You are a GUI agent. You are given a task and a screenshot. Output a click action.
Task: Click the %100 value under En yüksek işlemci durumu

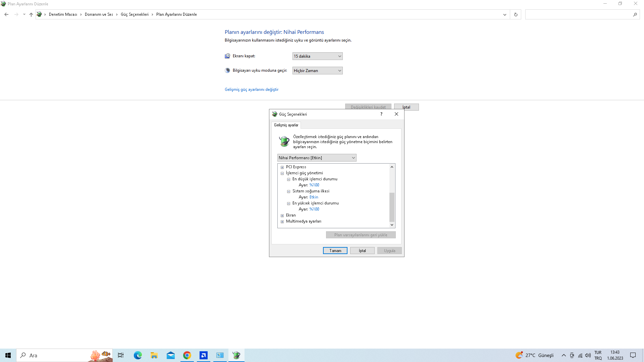(x=314, y=209)
